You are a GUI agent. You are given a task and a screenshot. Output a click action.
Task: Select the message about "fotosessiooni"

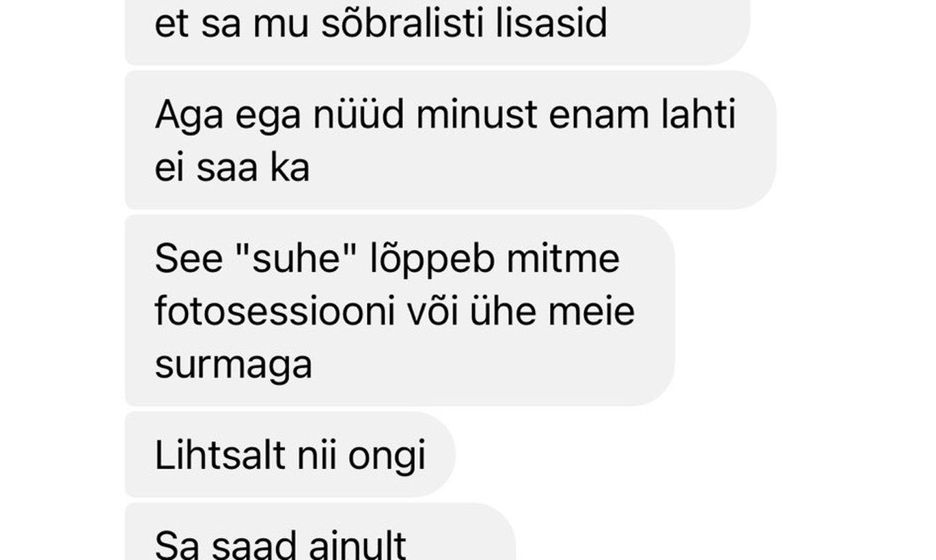tap(400, 311)
